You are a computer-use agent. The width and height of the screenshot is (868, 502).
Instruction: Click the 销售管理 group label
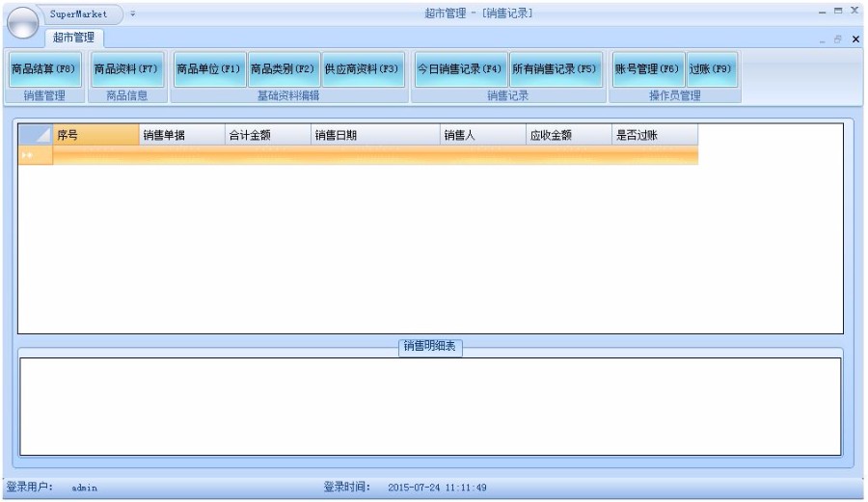click(44, 95)
